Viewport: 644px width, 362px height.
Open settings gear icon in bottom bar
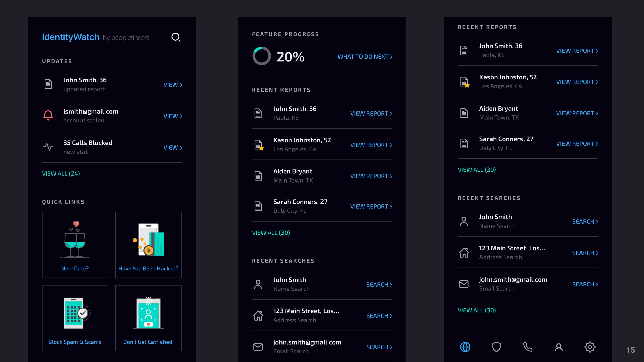[x=590, y=347]
